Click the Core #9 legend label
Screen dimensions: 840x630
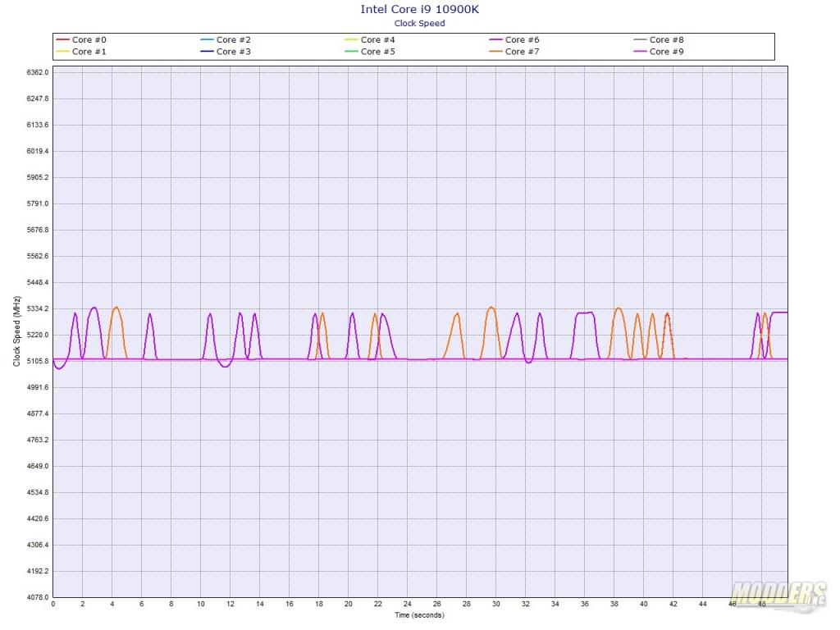[x=666, y=52]
